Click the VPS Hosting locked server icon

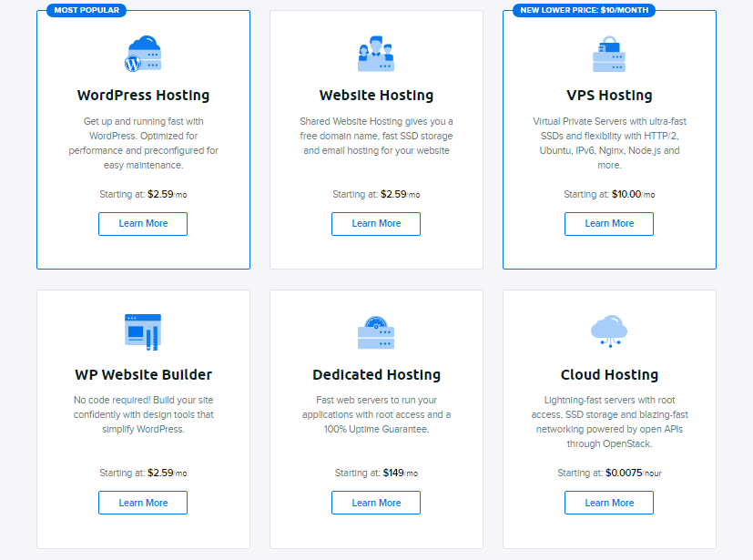coord(609,54)
